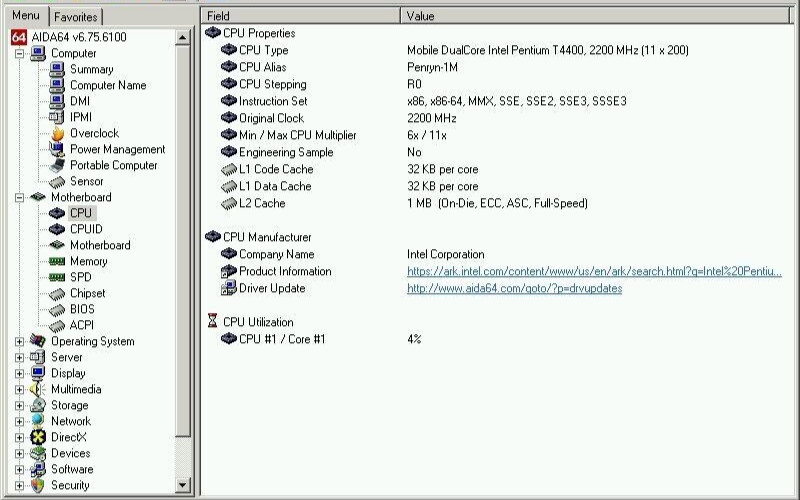Expand the DirectX tree node
This screenshot has width=800, height=500.
(19, 437)
